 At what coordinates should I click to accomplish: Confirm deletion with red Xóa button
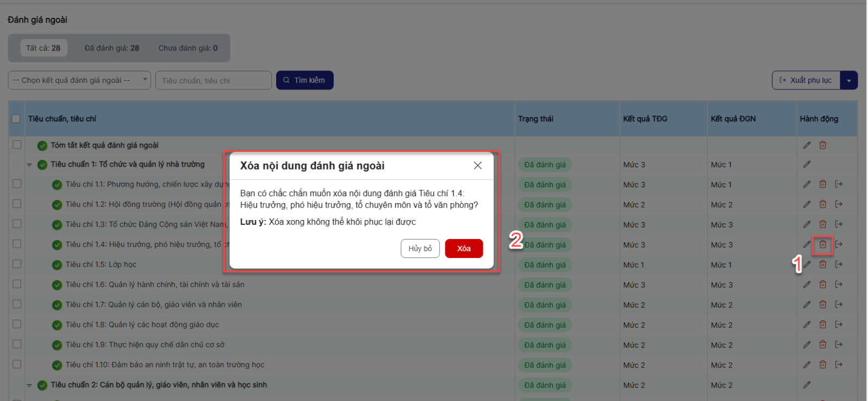coord(463,249)
